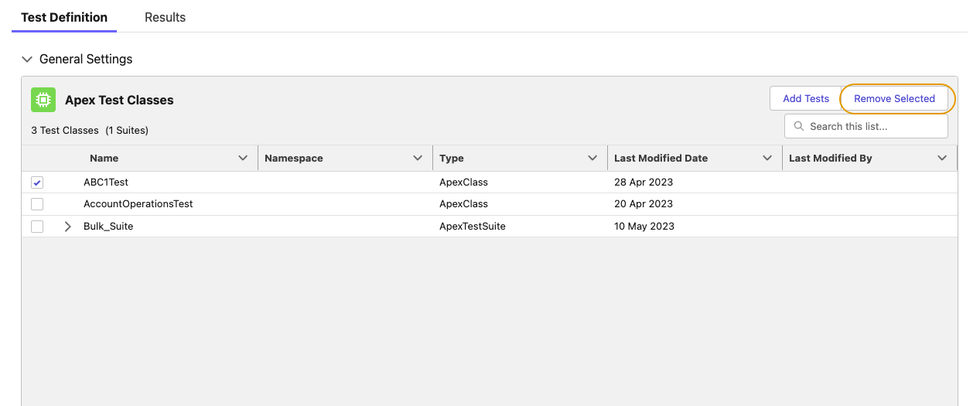This screenshot has width=980, height=406.
Task: Uncheck the ABC1Test checkbox
Action: [37, 183]
